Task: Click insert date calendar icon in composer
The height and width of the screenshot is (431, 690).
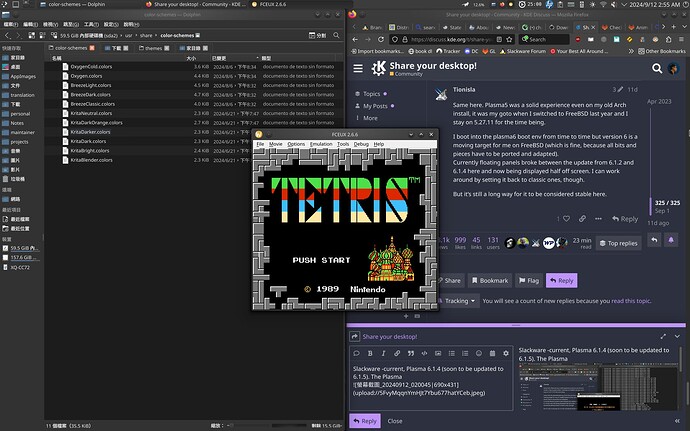Action: [492, 354]
